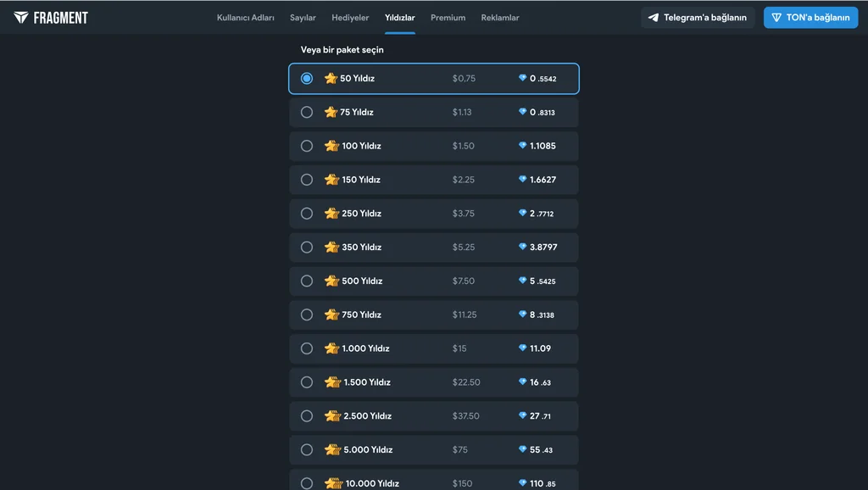
Task: Click the $75 price text
Action: coord(460,450)
